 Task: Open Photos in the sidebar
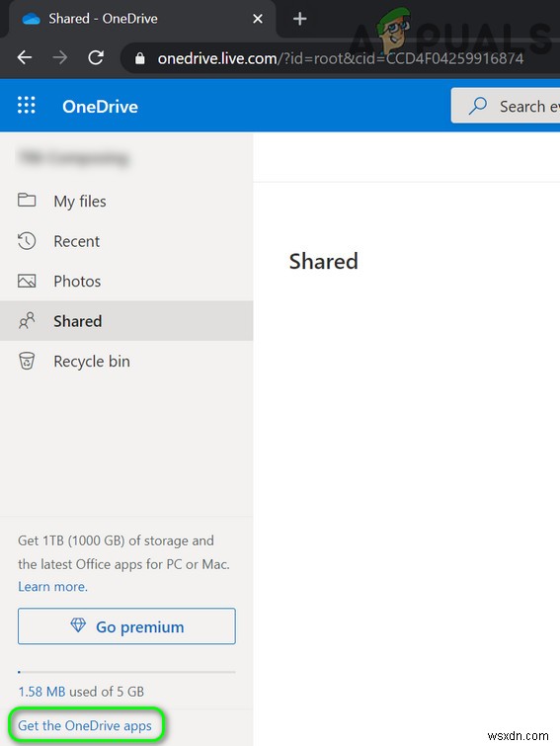coord(126,282)
